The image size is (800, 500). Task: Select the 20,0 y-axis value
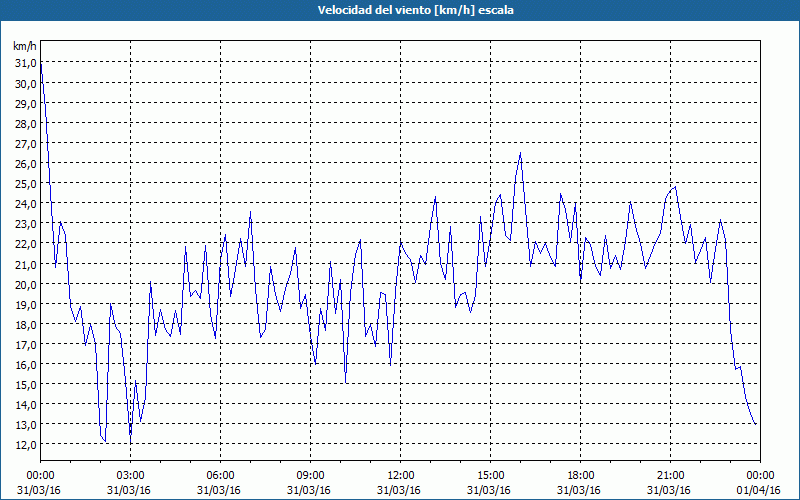coord(26,284)
